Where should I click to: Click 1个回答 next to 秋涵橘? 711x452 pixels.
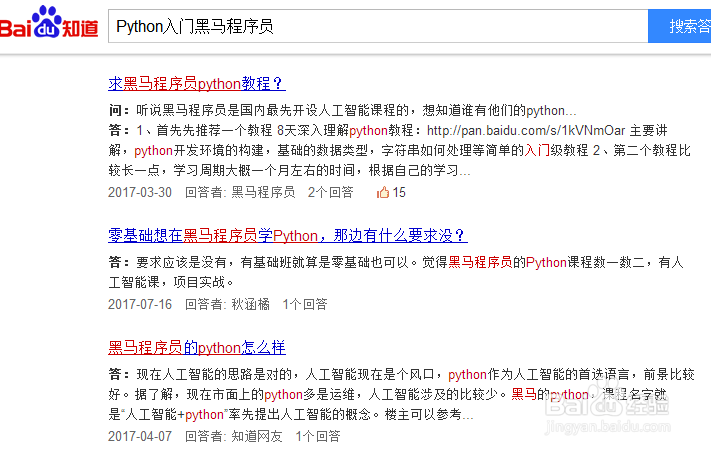pyautogui.click(x=305, y=304)
